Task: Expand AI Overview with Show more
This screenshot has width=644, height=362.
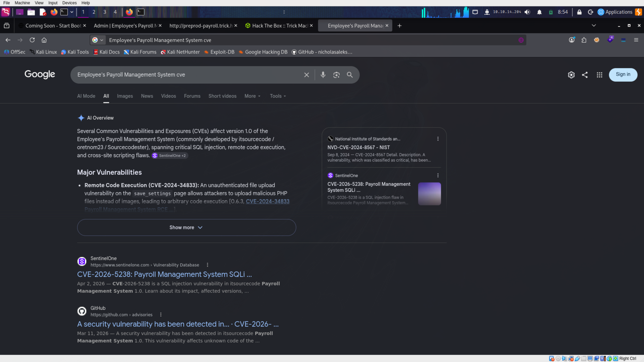Action: tap(186, 228)
